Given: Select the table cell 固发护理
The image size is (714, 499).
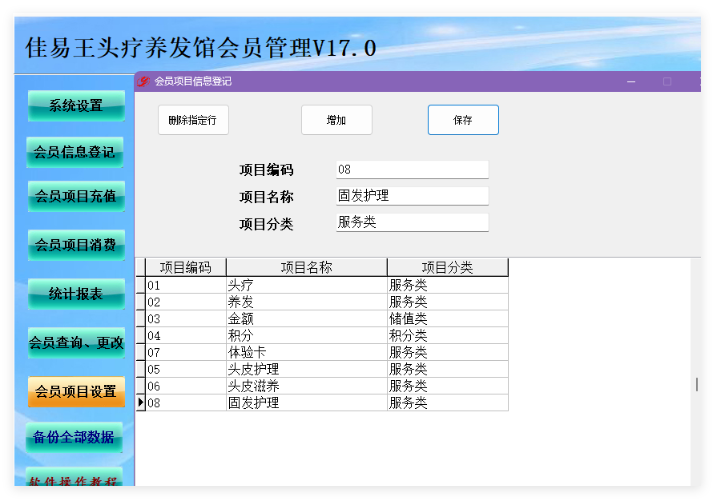Looking at the screenshot, I should pos(306,403).
